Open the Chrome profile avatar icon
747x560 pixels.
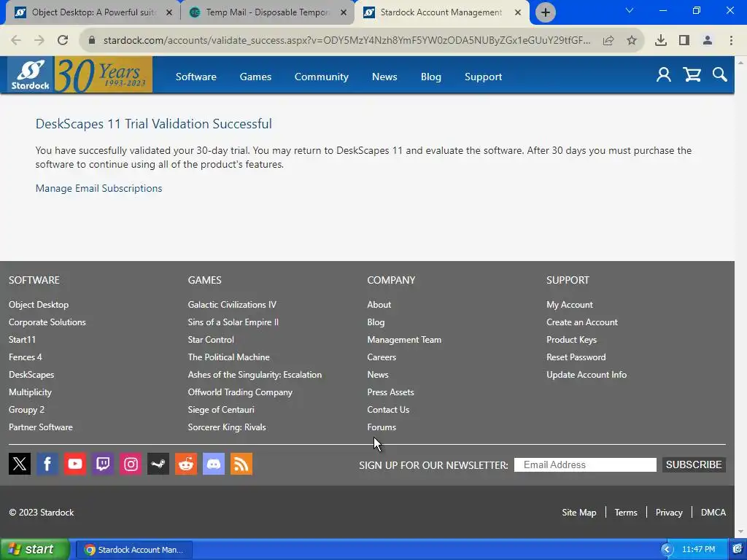pos(708,41)
